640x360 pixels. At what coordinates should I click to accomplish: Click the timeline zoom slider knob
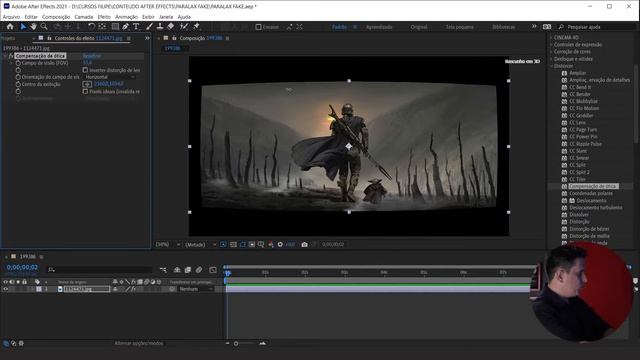point(236,344)
